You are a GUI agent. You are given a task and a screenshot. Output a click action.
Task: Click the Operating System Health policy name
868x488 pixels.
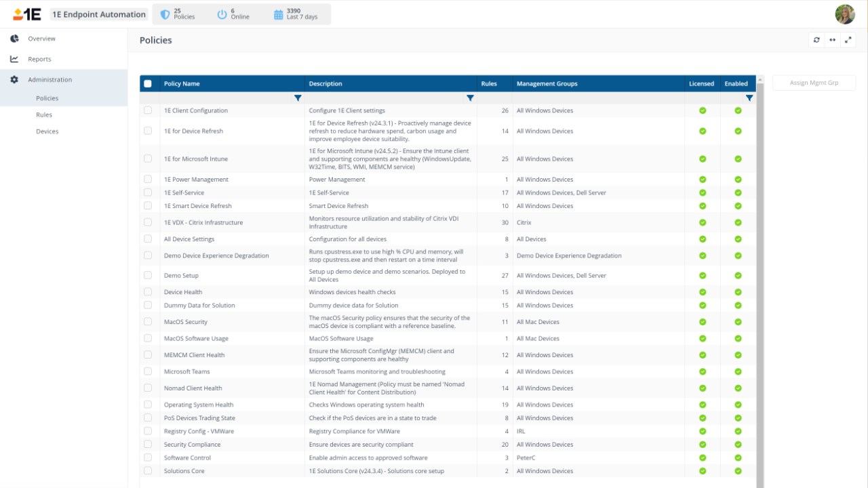(x=199, y=405)
